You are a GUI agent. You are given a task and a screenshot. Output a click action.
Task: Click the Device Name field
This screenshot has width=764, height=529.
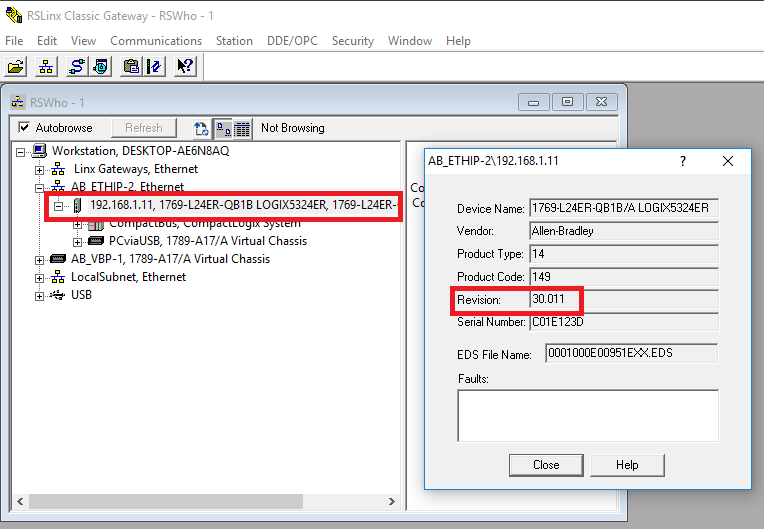tap(624, 208)
